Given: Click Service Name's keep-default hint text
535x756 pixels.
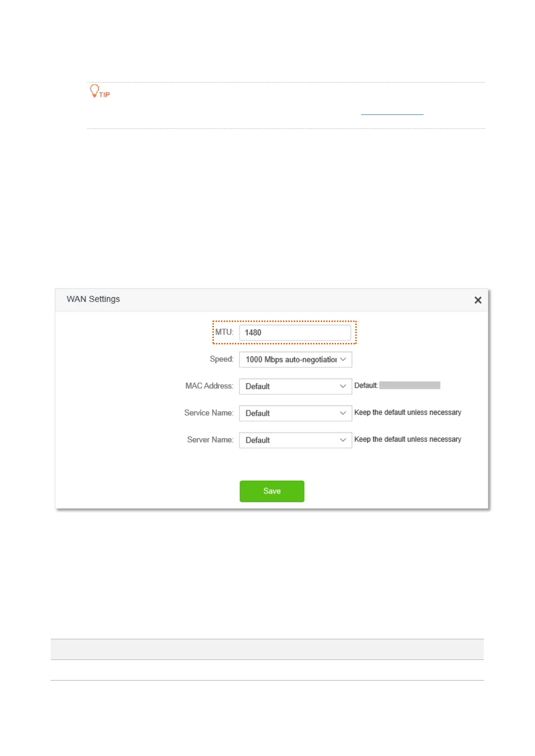Looking at the screenshot, I should click(408, 413).
